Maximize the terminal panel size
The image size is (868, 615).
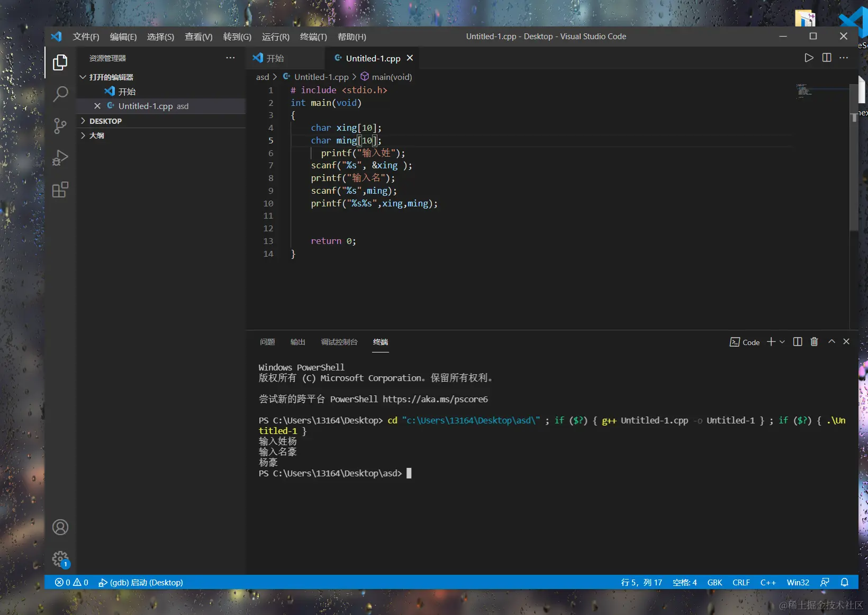pyautogui.click(x=831, y=342)
